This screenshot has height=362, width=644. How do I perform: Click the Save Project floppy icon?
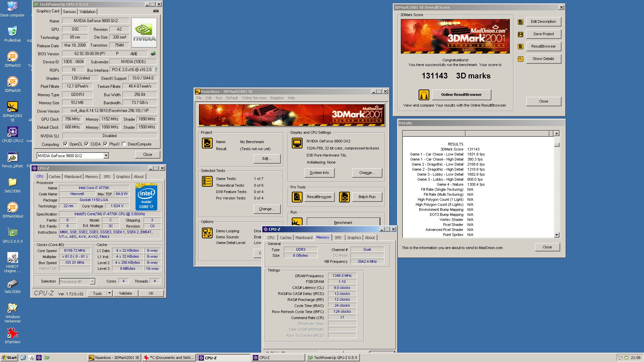[521, 34]
